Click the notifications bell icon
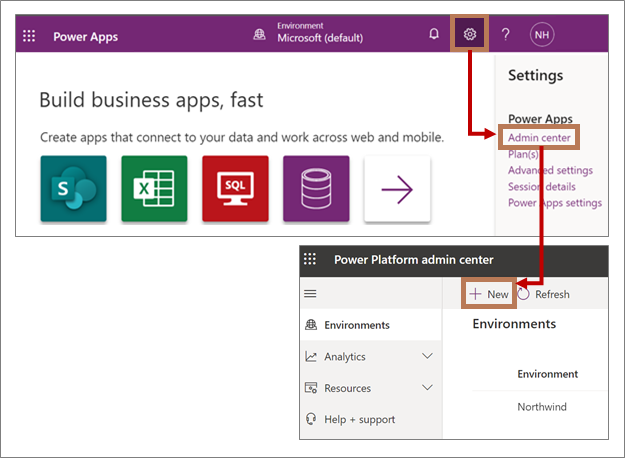This screenshot has height=458, width=625. (x=434, y=34)
